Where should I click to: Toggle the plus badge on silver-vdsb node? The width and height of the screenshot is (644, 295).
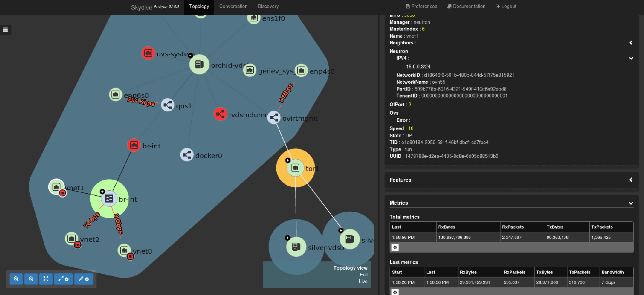click(x=287, y=238)
